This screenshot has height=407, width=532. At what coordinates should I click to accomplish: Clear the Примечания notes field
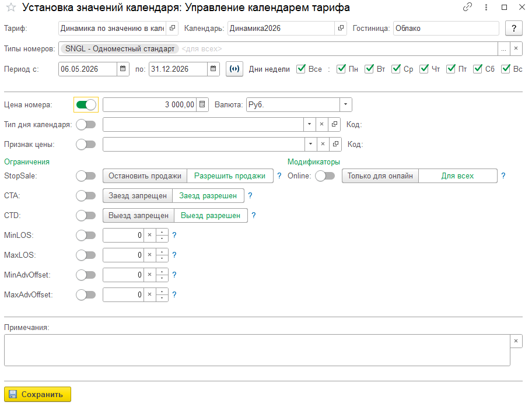click(516, 341)
